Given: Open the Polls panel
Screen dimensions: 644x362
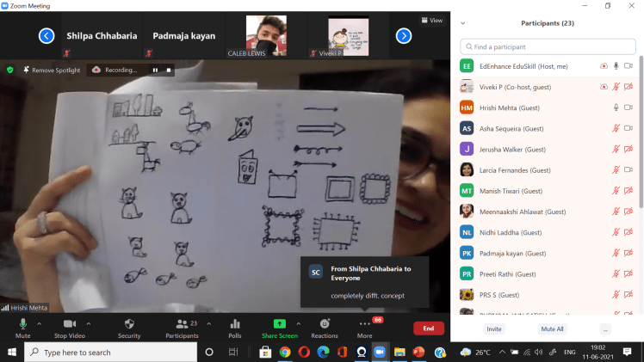Looking at the screenshot, I should point(234,327).
